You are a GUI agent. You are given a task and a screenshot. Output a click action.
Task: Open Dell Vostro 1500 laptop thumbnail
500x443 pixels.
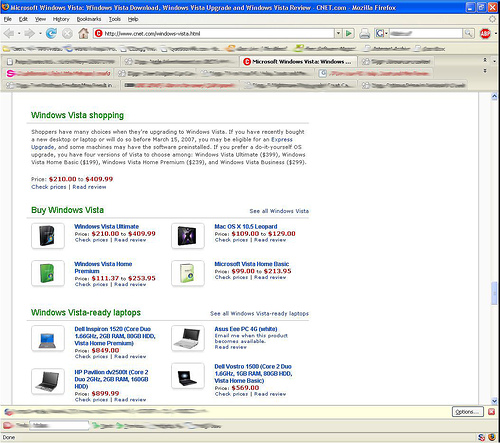188,376
